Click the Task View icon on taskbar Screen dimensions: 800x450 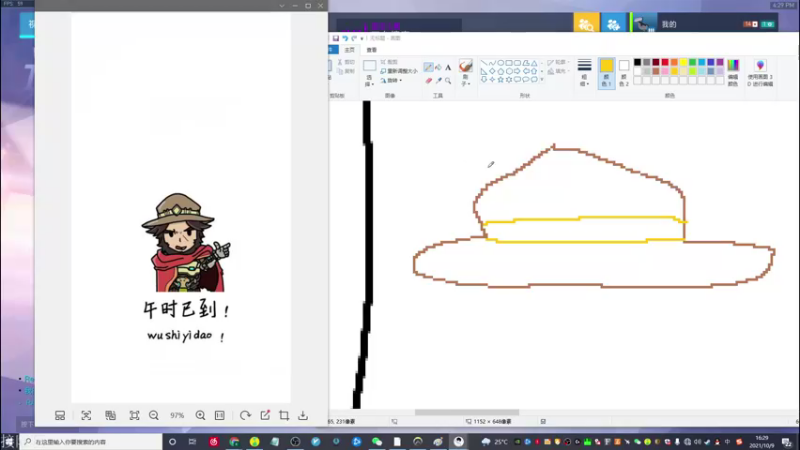[x=192, y=442]
